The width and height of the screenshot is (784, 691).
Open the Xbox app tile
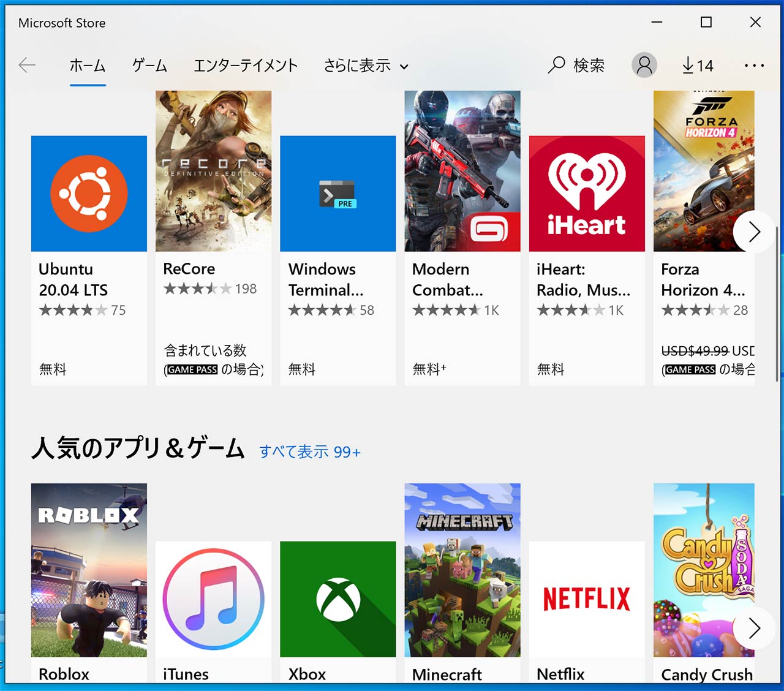pos(337,599)
